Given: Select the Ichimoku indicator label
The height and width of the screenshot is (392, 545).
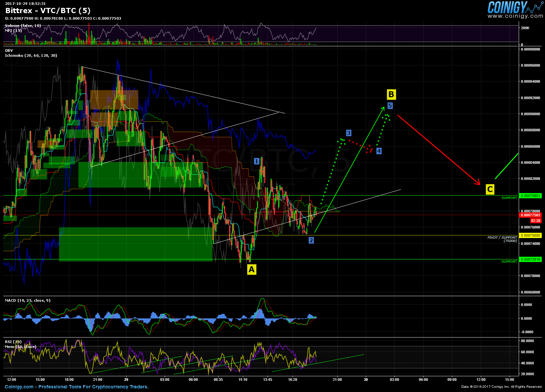Looking at the screenshot, I should pyautogui.click(x=31, y=55).
